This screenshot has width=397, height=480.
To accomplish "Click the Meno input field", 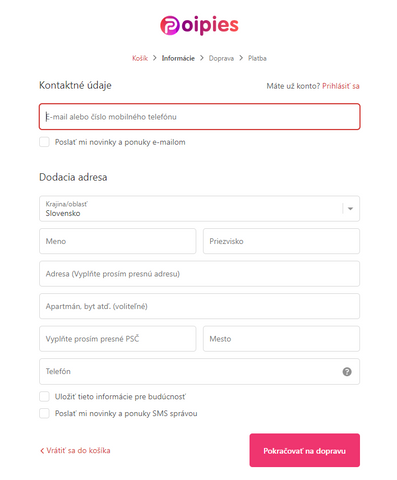I will click(118, 241).
